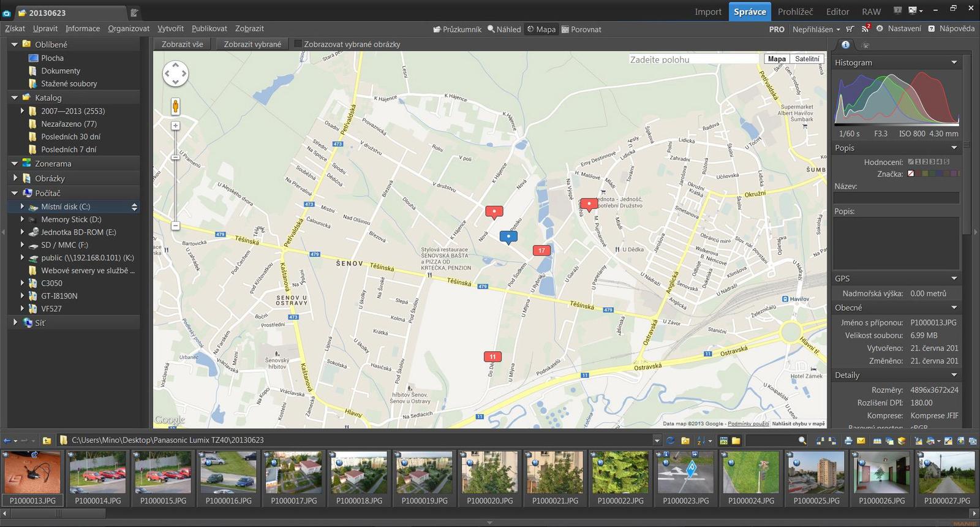
Task: Click the Název text field
Action: coord(896,198)
